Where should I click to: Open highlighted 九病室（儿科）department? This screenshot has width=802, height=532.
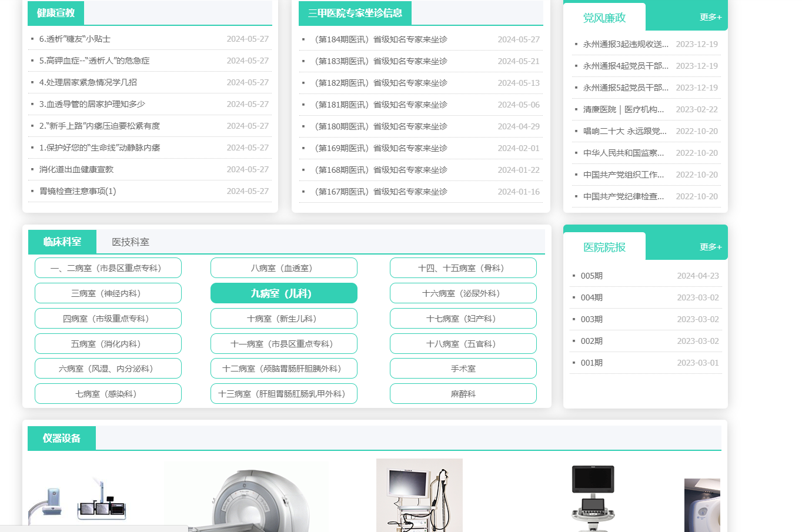[284, 293]
